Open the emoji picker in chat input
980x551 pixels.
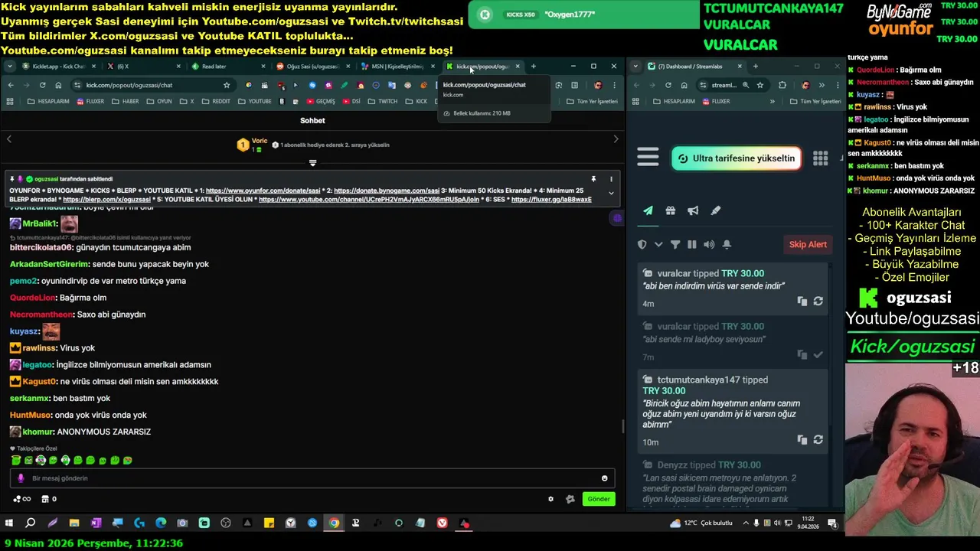tap(604, 478)
